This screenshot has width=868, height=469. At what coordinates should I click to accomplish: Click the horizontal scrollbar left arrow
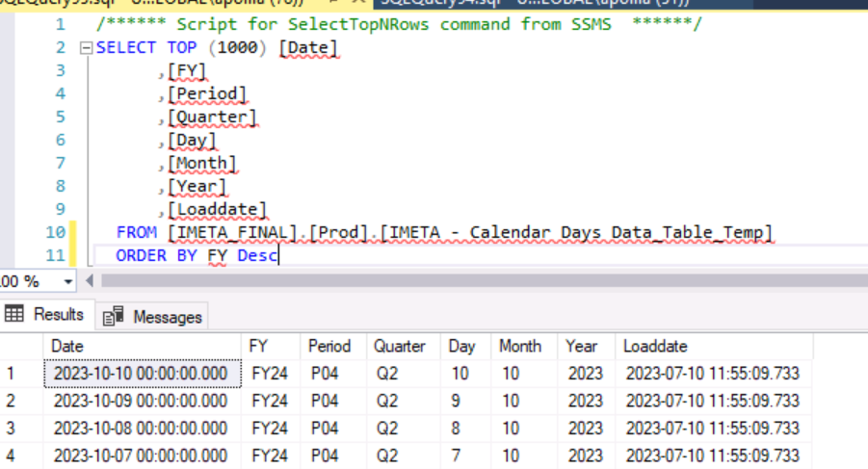pyautogui.click(x=91, y=281)
